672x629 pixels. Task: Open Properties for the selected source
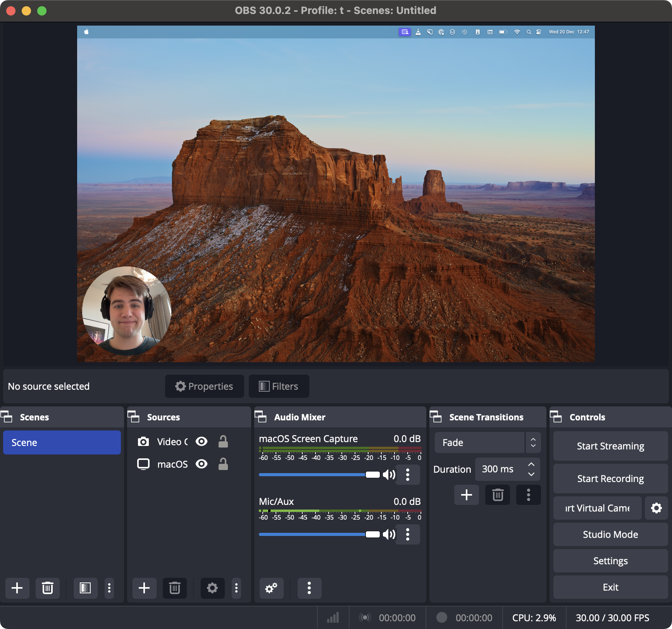pos(205,386)
